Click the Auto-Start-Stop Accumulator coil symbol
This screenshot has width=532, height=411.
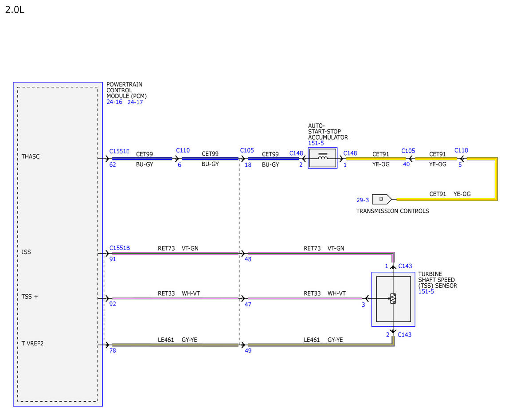coord(323,158)
